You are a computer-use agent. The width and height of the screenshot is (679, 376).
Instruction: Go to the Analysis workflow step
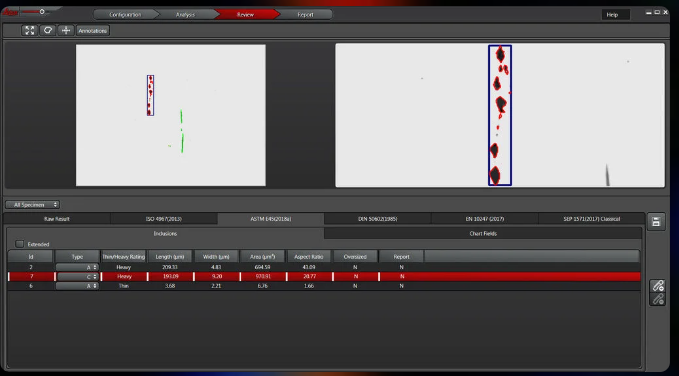click(x=185, y=14)
